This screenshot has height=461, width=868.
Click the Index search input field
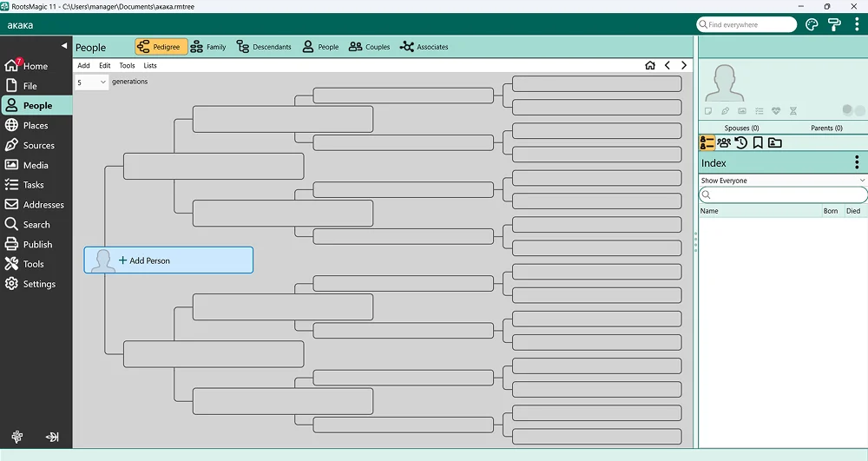783,195
